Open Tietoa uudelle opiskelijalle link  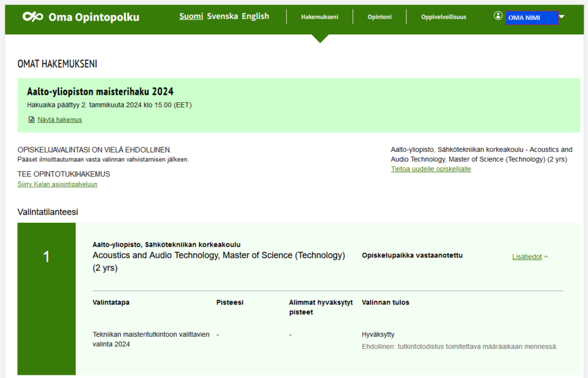[431, 169]
